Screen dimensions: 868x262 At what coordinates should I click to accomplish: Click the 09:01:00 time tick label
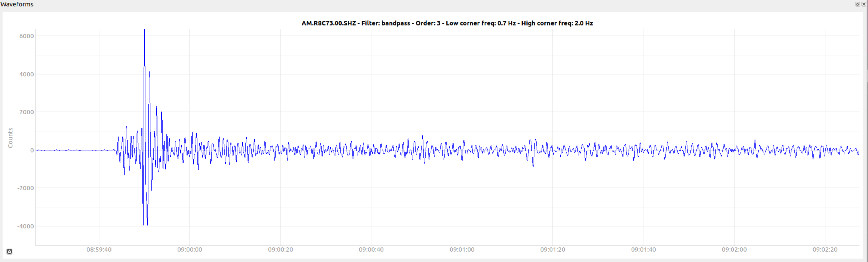(x=462, y=250)
